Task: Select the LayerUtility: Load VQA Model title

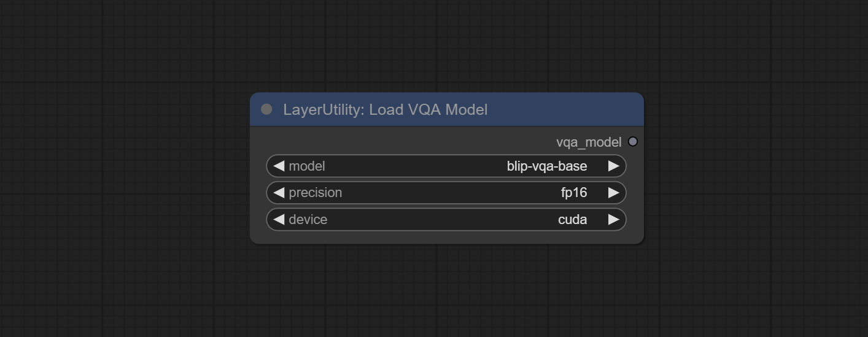Action: point(385,110)
